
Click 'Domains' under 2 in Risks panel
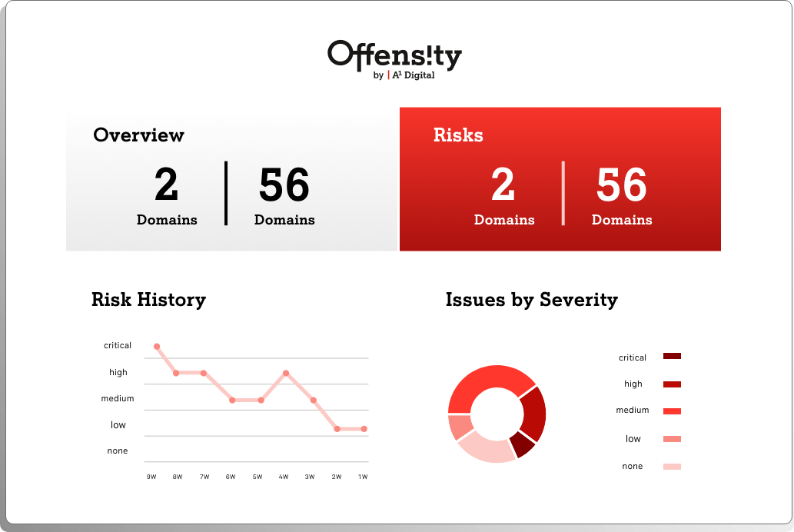click(504, 220)
